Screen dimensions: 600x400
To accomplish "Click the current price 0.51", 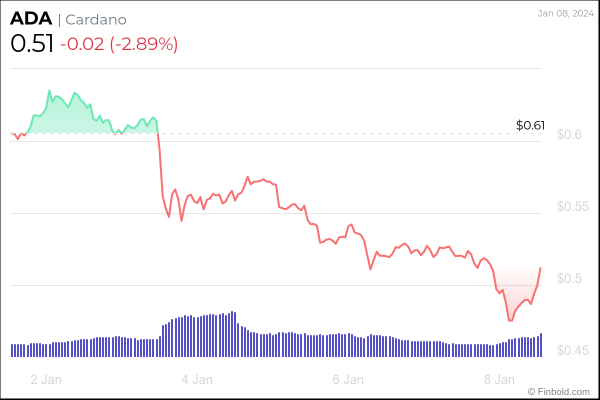I will point(30,44).
